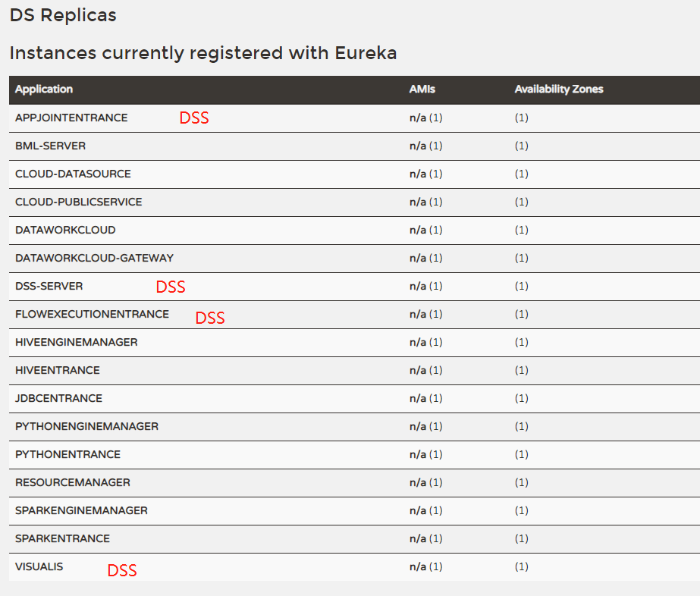The width and height of the screenshot is (700, 596).
Task: Click the n/a (1) AMI link for APPJOINTENTRANCE
Action: (x=425, y=118)
